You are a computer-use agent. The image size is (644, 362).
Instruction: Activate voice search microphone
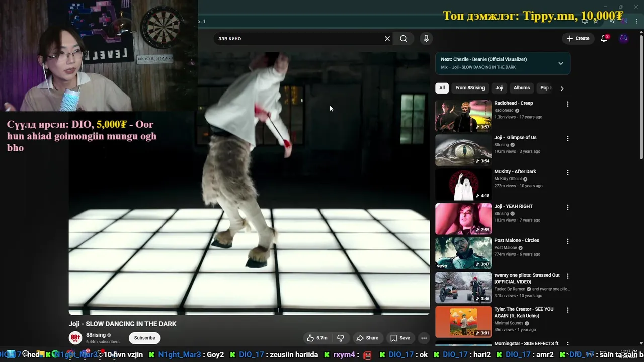coord(426,39)
